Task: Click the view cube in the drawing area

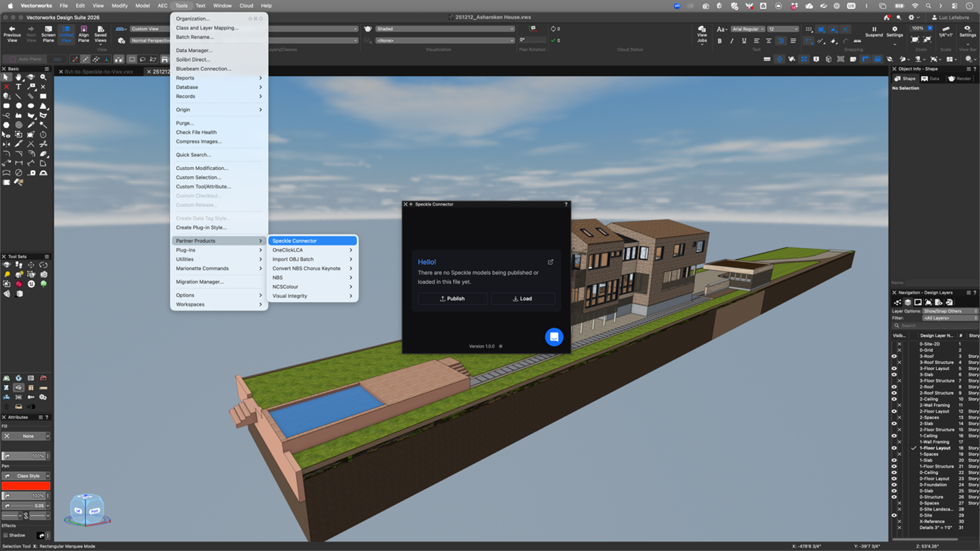Action: click(86, 510)
